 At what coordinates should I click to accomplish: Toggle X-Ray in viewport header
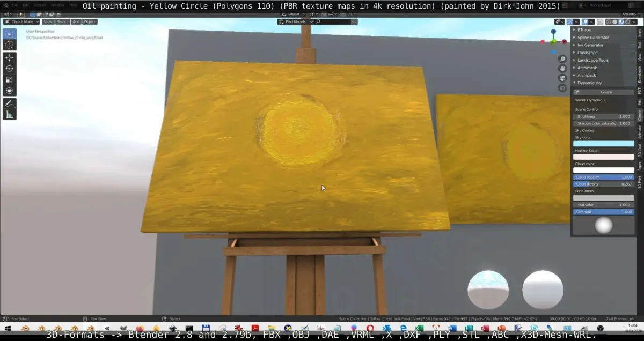tap(601, 22)
